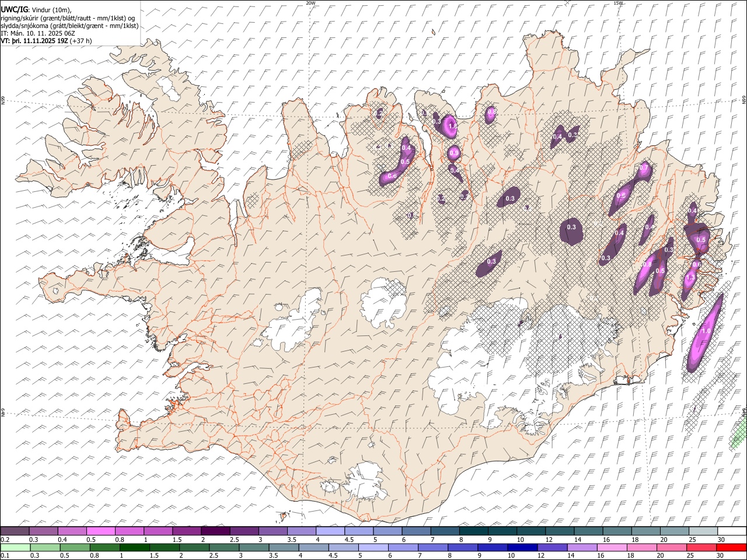Click the '0.9' snowfall value on the map
This screenshot has height=560, width=747.
click(454, 153)
